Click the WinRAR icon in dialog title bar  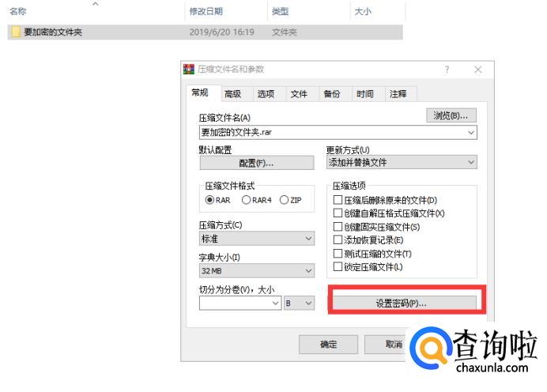[190, 70]
